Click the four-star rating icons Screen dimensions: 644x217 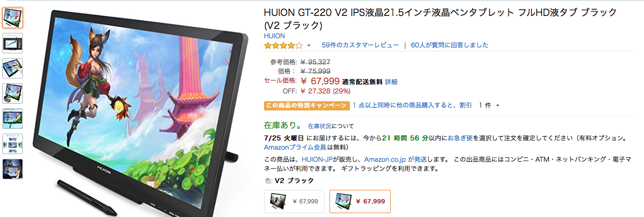[283, 46]
